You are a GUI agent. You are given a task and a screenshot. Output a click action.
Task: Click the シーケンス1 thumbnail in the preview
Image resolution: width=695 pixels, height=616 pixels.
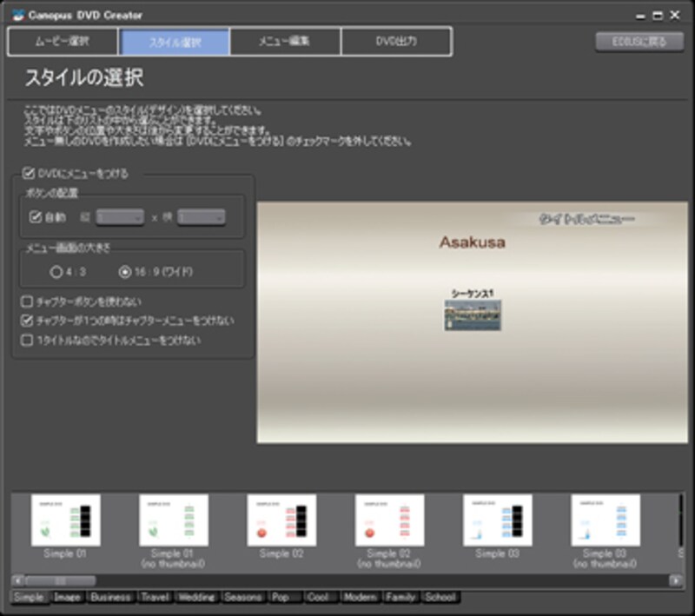[473, 315]
